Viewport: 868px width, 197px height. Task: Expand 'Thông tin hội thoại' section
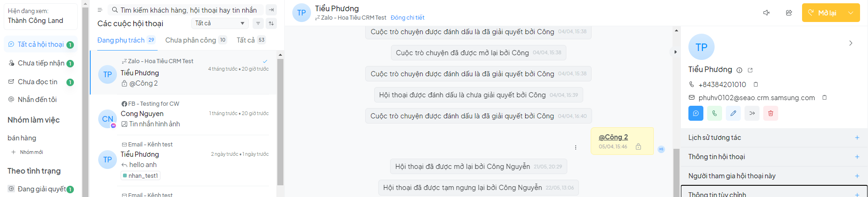857,157
